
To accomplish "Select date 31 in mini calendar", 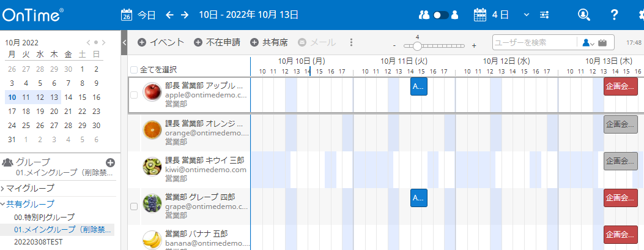I will pos(12,139).
